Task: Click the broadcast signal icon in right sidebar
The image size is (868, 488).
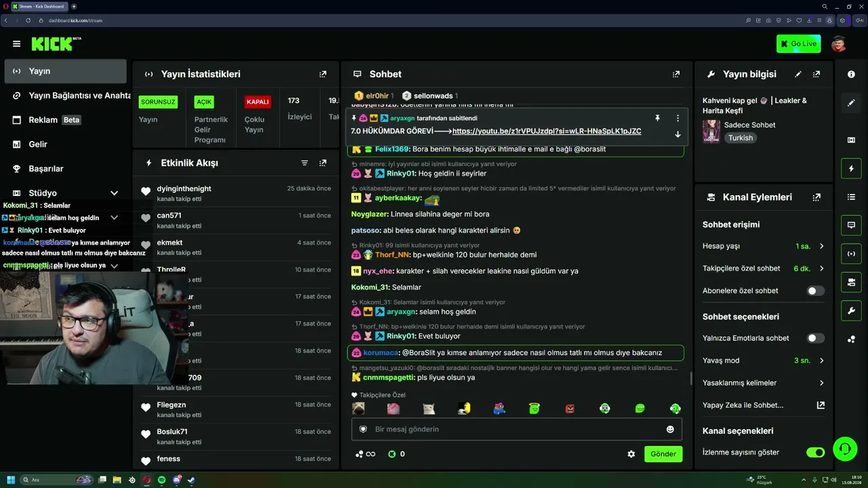Action: click(x=851, y=253)
